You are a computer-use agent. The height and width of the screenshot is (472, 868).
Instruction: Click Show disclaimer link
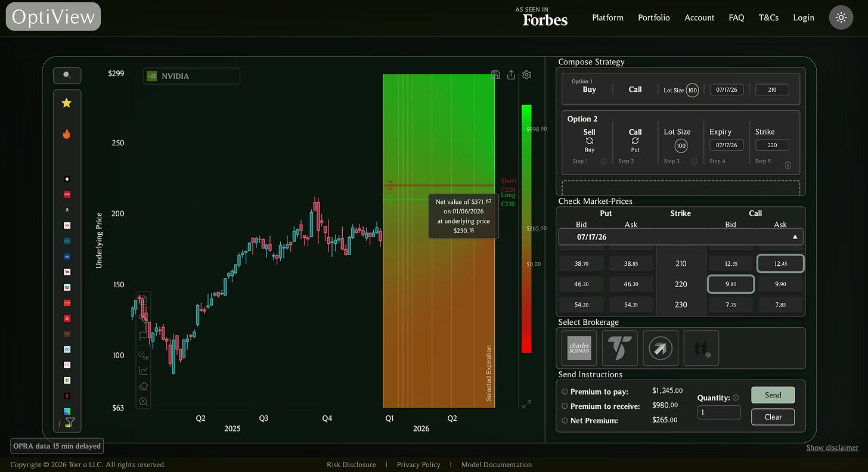[832, 448]
